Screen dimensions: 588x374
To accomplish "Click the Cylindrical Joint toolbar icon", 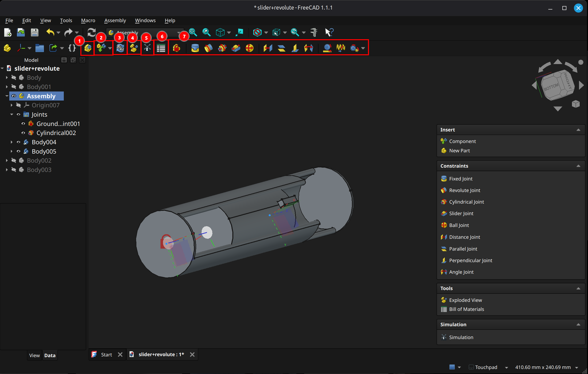I will click(222, 48).
